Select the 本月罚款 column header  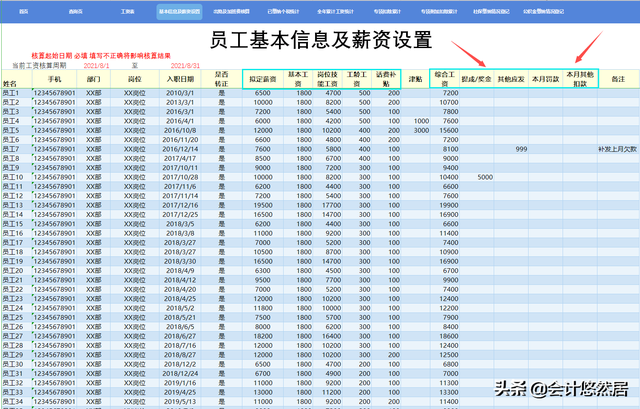(545, 79)
